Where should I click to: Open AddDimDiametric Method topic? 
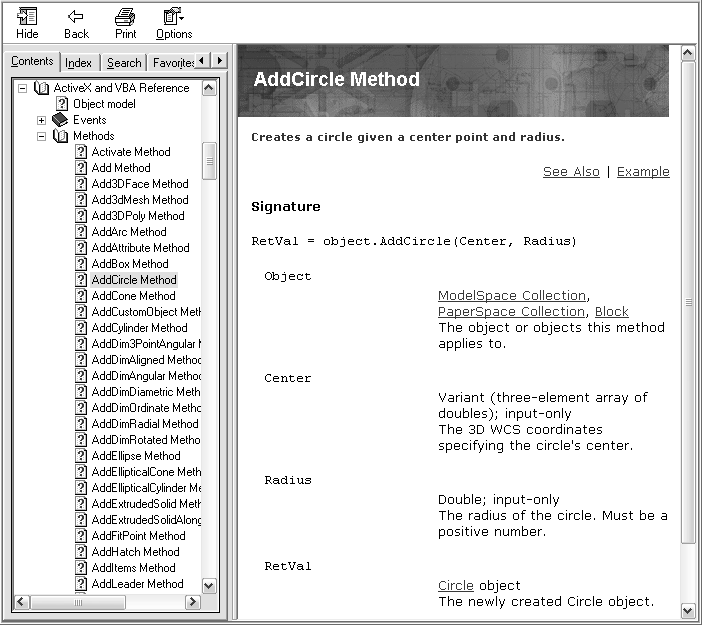coord(146,392)
